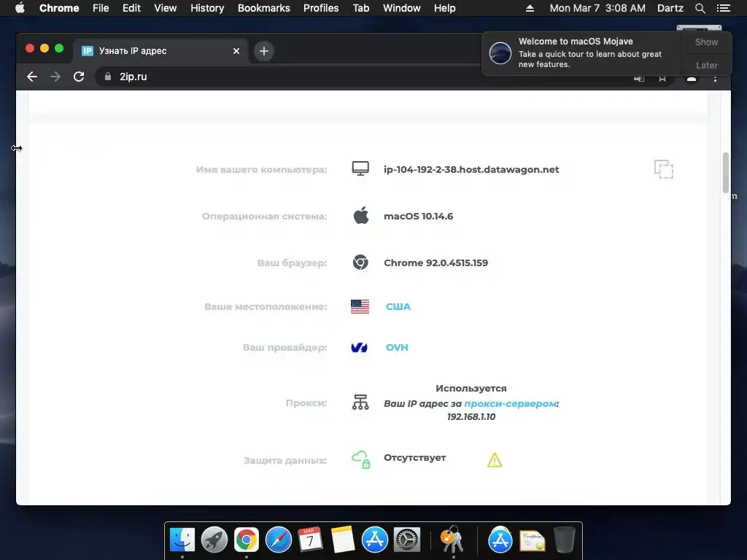The image size is (747, 560).
Task: Open Notes from the Dock
Action: pos(343,540)
